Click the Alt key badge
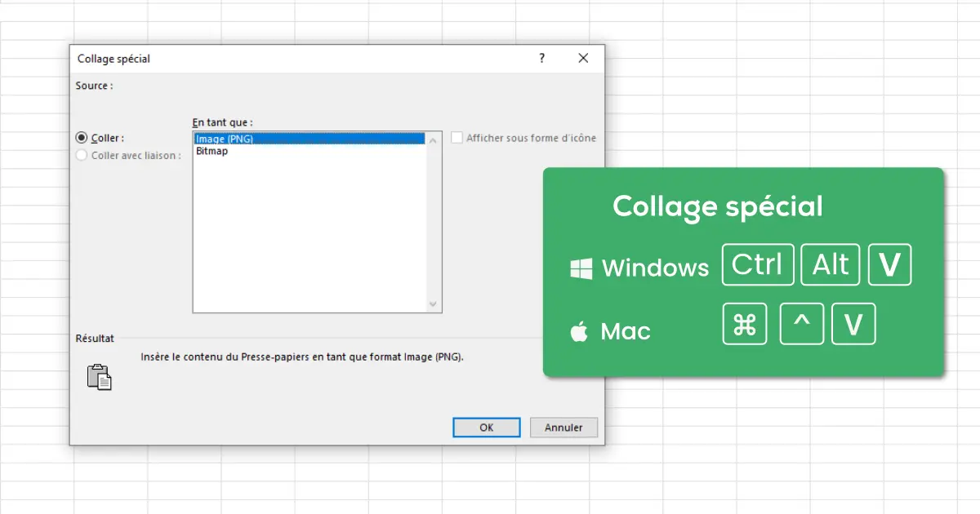This screenshot has height=514, width=980. point(831,264)
